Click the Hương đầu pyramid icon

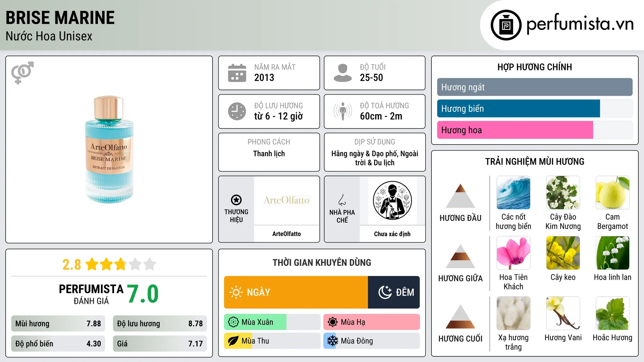coord(460,196)
